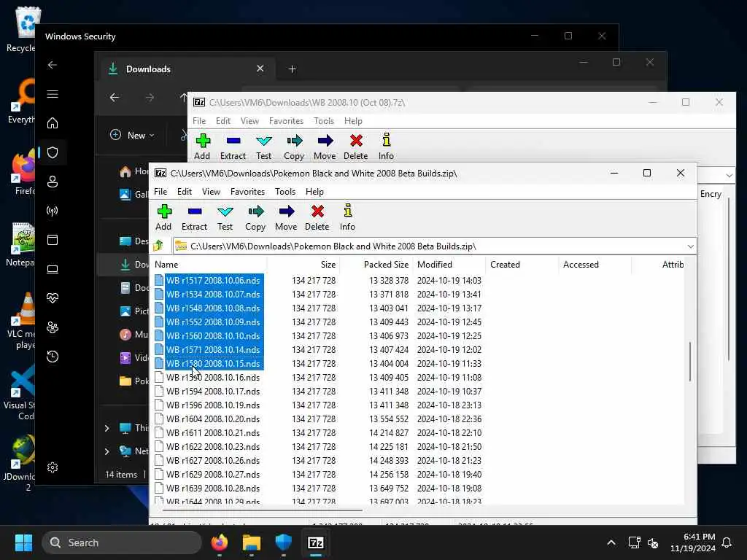The height and width of the screenshot is (560, 747).
Task: Open Firefox from the taskbar
Action: click(219, 542)
